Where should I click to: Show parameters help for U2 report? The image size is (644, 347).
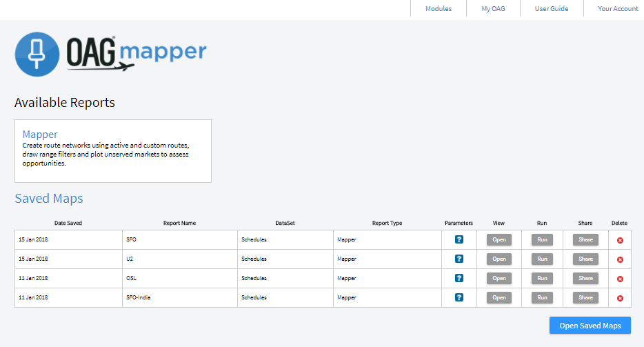[459, 259]
